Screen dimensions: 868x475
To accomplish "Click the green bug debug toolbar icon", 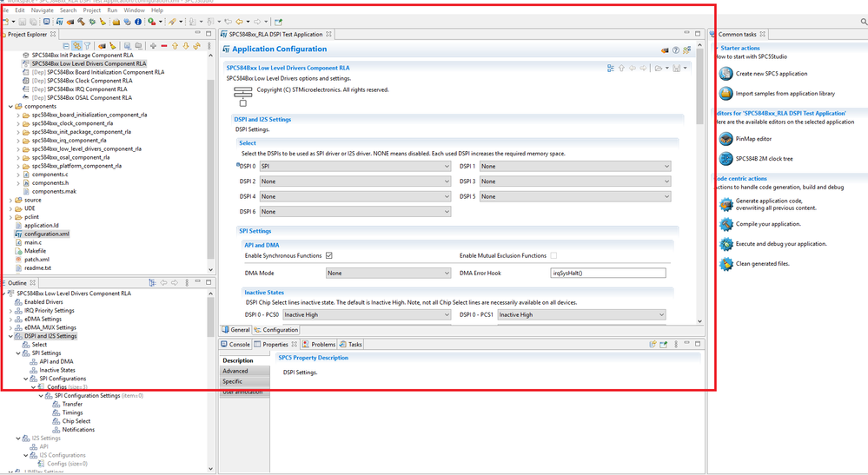I will (92, 22).
